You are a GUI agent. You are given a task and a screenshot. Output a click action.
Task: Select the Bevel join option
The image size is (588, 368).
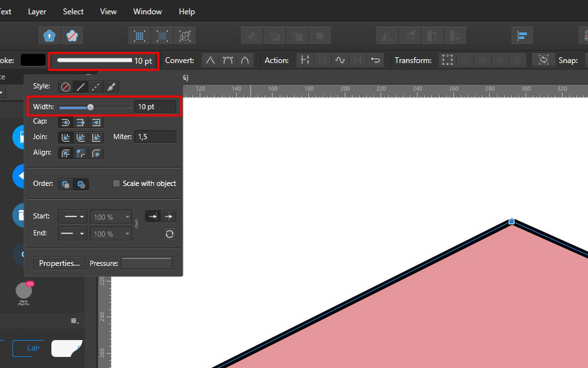pos(80,138)
